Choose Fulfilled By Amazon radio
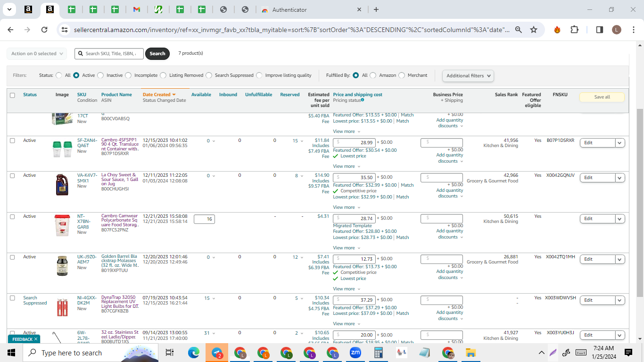 373,75
